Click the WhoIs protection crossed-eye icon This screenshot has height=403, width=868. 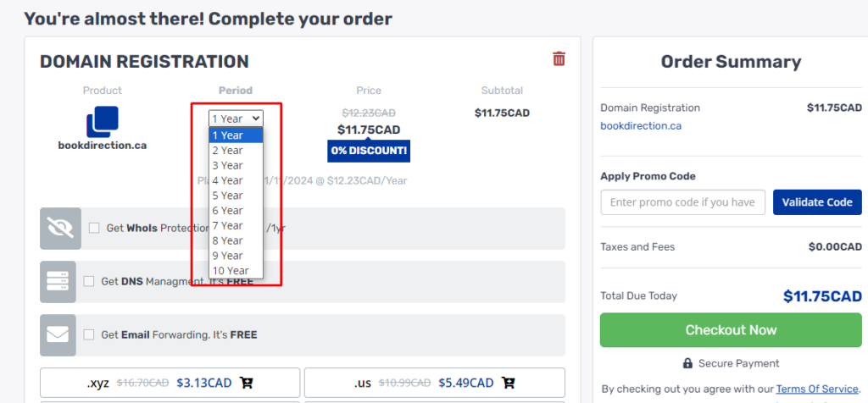[61, 229]
